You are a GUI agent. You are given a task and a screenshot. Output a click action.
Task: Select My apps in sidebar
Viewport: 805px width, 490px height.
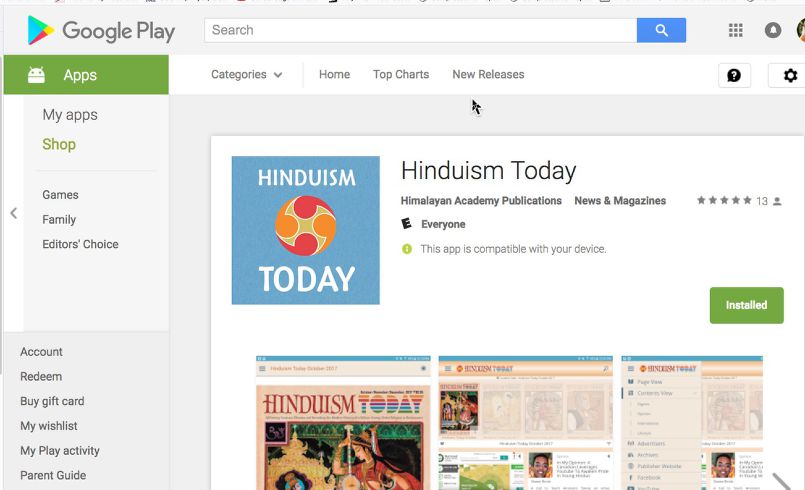pyautogui.click(x=70, y=115)
